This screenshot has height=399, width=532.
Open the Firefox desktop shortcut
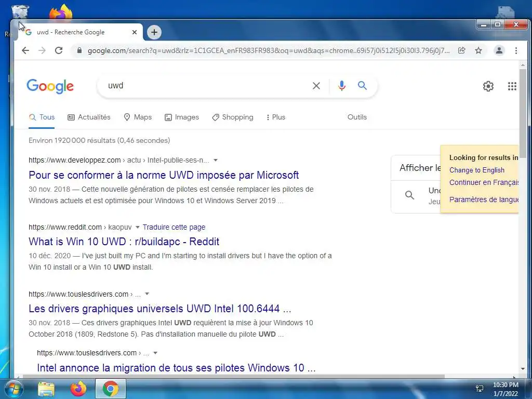[x=61, y=12]
